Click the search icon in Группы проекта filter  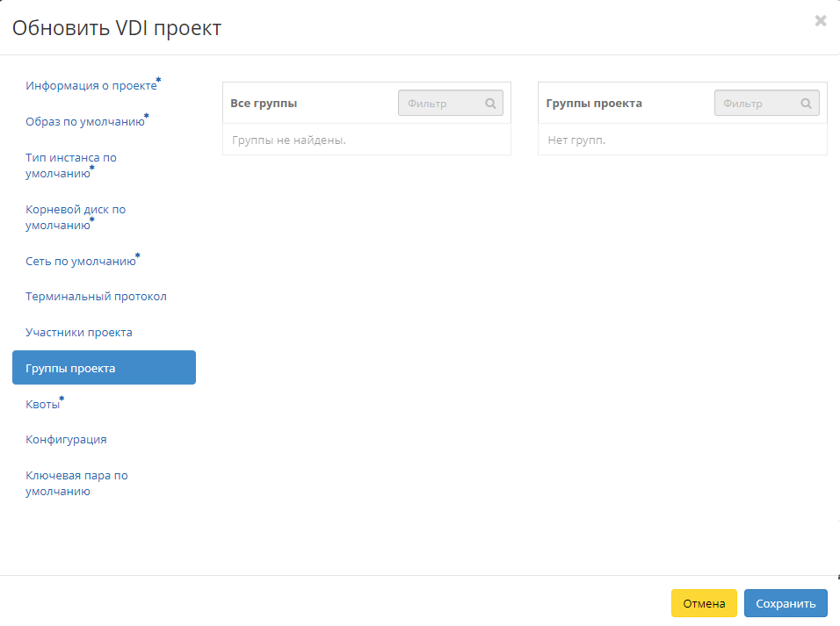coord(806,103)
